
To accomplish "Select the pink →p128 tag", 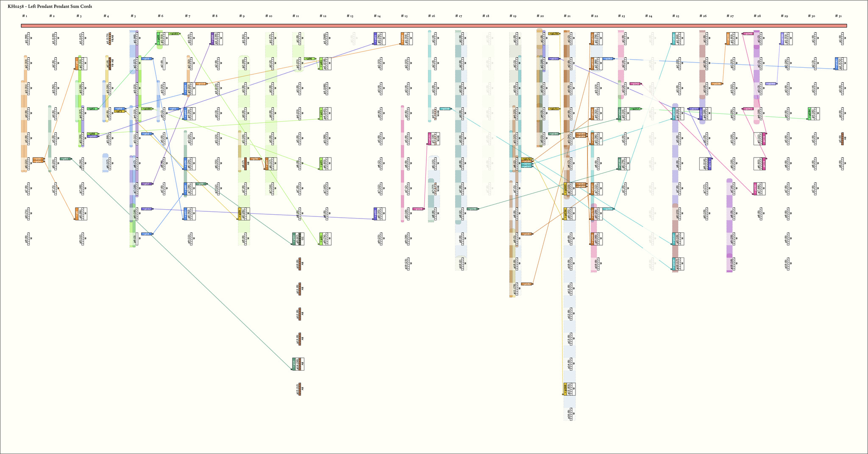I will (x=418, y=209).
